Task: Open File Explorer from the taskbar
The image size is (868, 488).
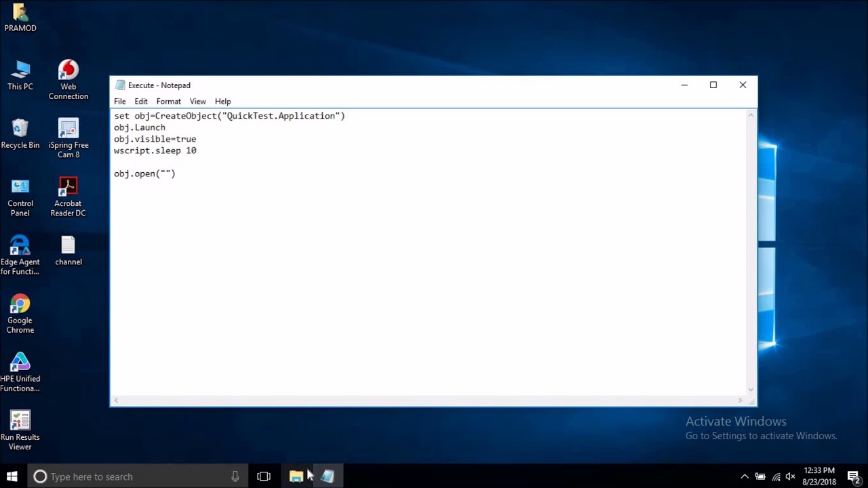Action: coord(296,476)
